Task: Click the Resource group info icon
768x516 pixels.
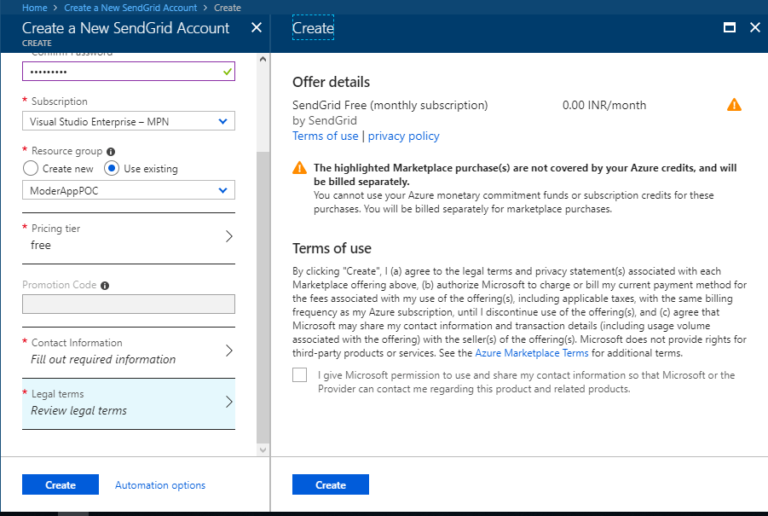Action: 111,152
